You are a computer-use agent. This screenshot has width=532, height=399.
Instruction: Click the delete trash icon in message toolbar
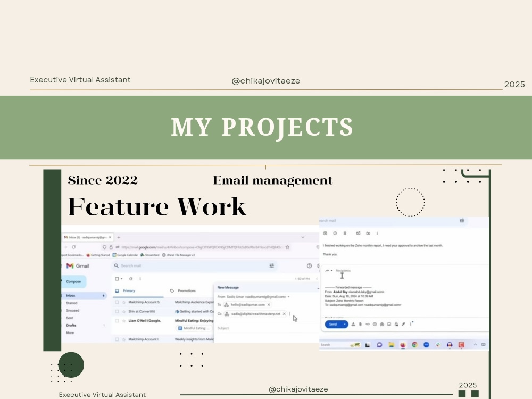point(345,234)
